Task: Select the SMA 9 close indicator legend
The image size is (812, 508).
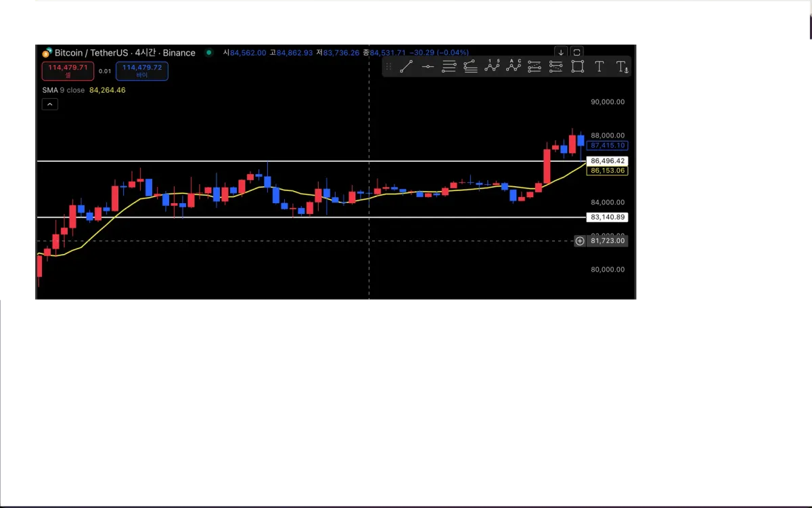Action: [x=64, y=90]
